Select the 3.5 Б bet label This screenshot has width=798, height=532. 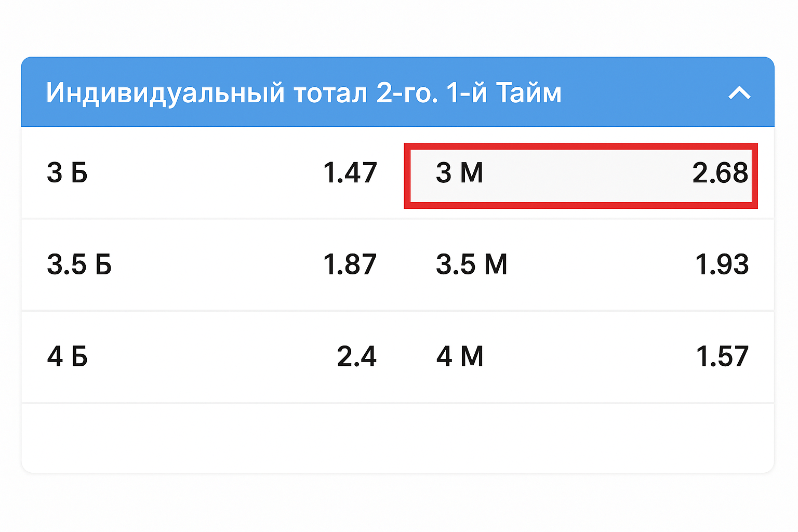(x=79, y=264)
